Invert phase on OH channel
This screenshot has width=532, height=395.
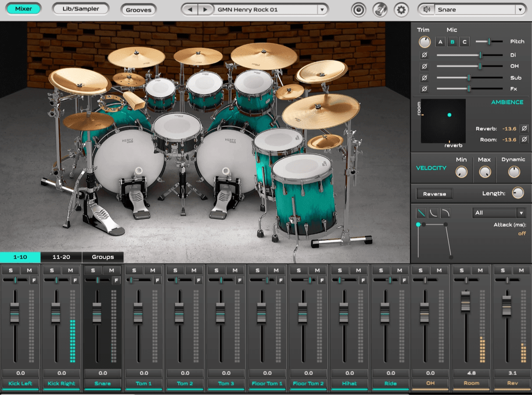[x=424, y=66]
